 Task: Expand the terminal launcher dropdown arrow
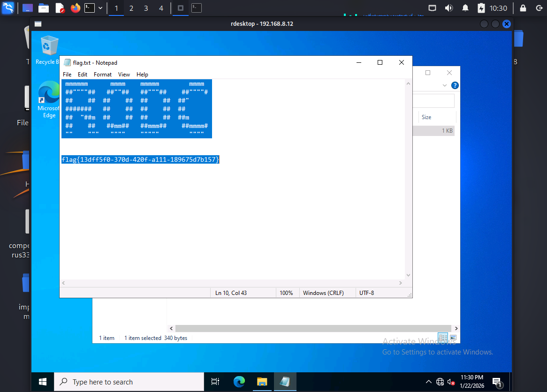pos(100,8)
